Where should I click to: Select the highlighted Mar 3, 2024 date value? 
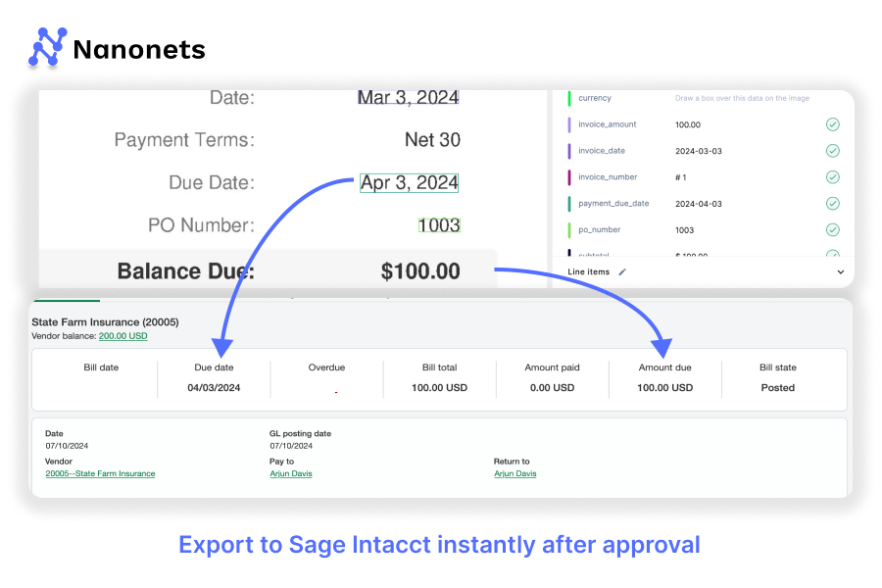coord(408,97)
